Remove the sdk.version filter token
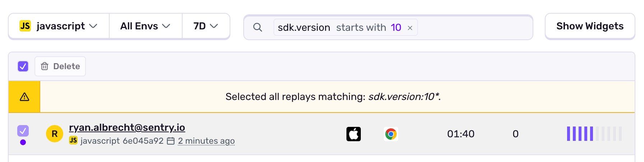 (410, 28)
